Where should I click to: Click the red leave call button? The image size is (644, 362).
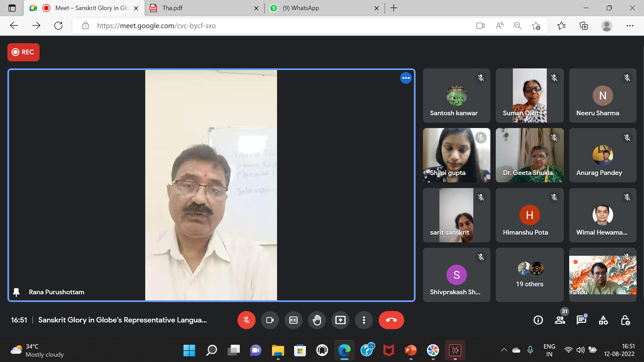click(x=391, y=320)
